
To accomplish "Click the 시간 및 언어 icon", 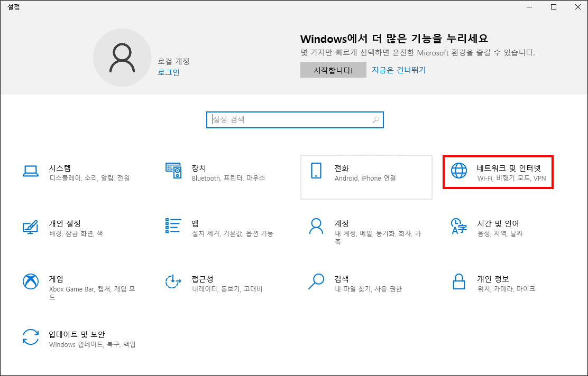I will pos(459,226).
